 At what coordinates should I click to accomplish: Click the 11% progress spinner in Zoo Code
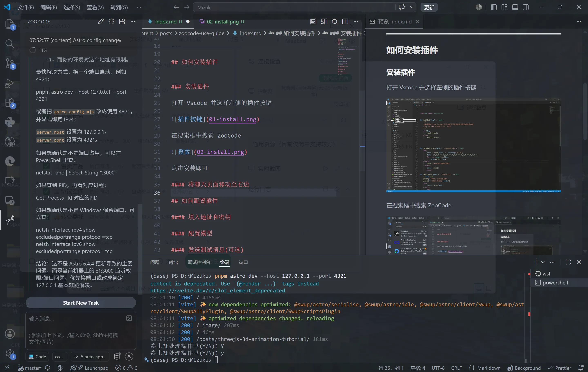(x=32, y=50)
